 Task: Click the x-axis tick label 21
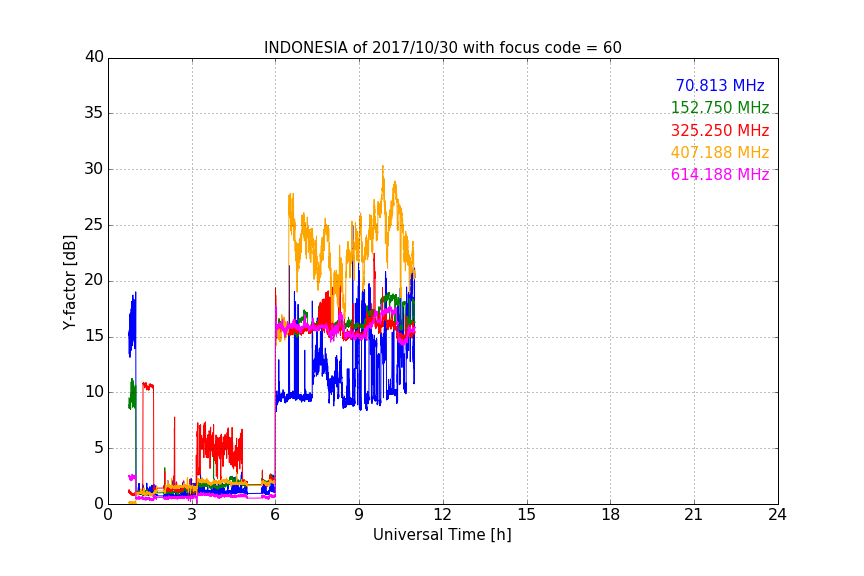[x=694, y=515]
